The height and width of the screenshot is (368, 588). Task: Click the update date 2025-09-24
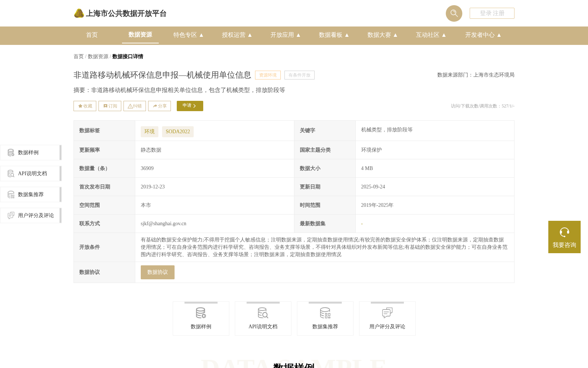[x=373, y=187]
